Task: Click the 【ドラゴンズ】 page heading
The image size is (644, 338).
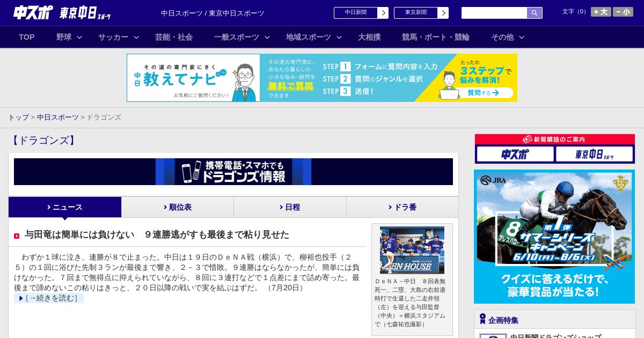Action: click(43, 141)
